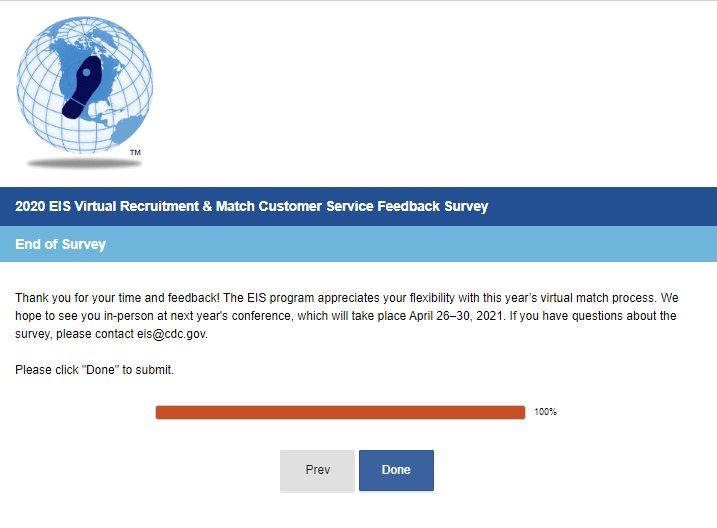This screenshot has width=717, height=528.
Task: Click the shadow beneath the globe logo
Action: 85,163
